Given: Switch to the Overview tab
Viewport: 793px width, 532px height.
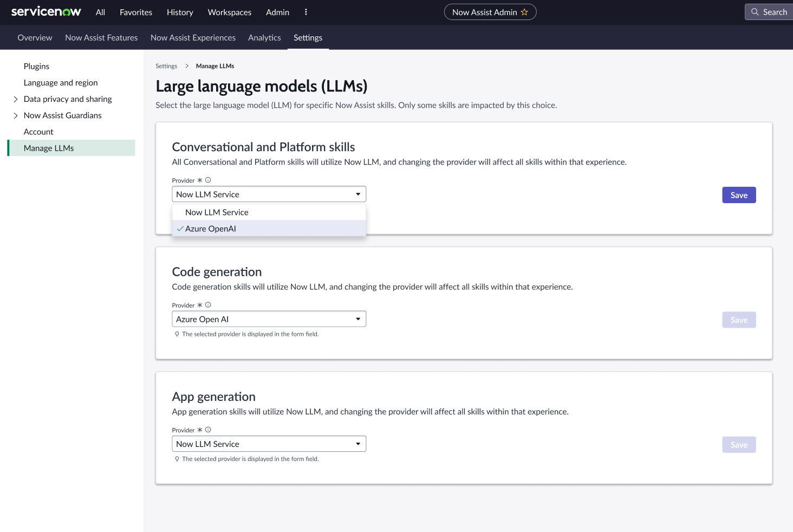Looking at the screenshot, I should point(35,37).
